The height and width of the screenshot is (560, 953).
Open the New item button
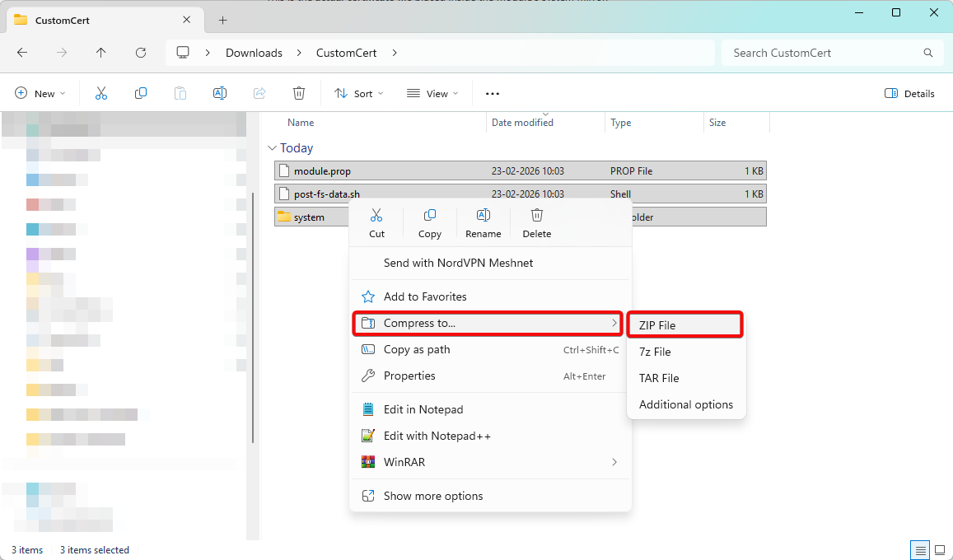[x=40, y=94]
